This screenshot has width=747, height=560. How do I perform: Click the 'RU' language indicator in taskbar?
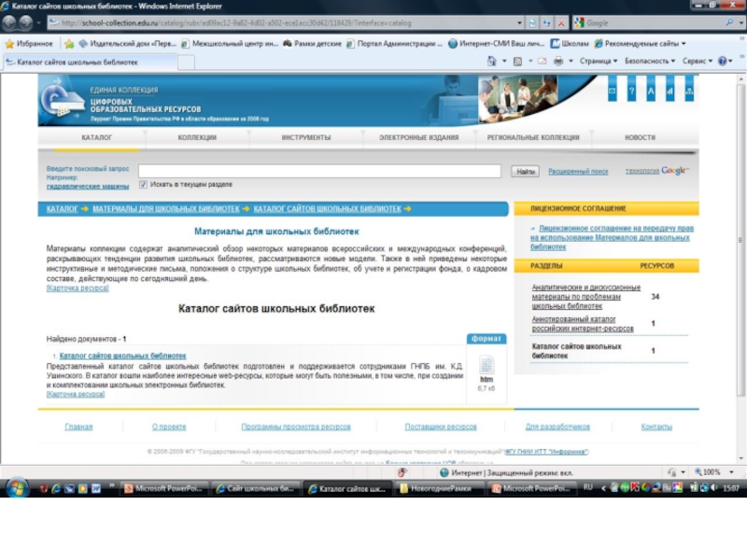[588, 487]
